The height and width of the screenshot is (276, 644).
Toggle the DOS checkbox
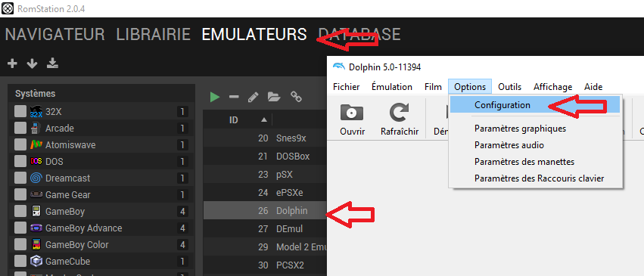tap(20, 162)
